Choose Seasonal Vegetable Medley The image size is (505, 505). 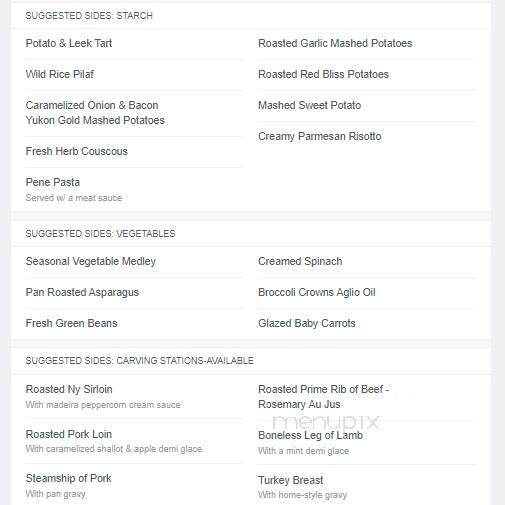tap(91, 261)
